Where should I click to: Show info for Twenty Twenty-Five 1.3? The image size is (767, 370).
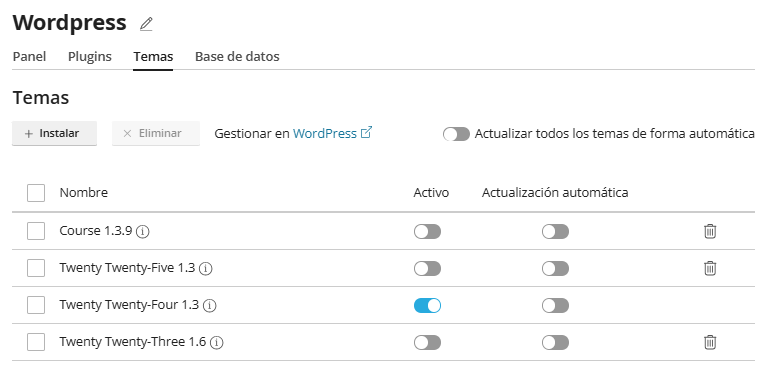[x=206, y=269]
